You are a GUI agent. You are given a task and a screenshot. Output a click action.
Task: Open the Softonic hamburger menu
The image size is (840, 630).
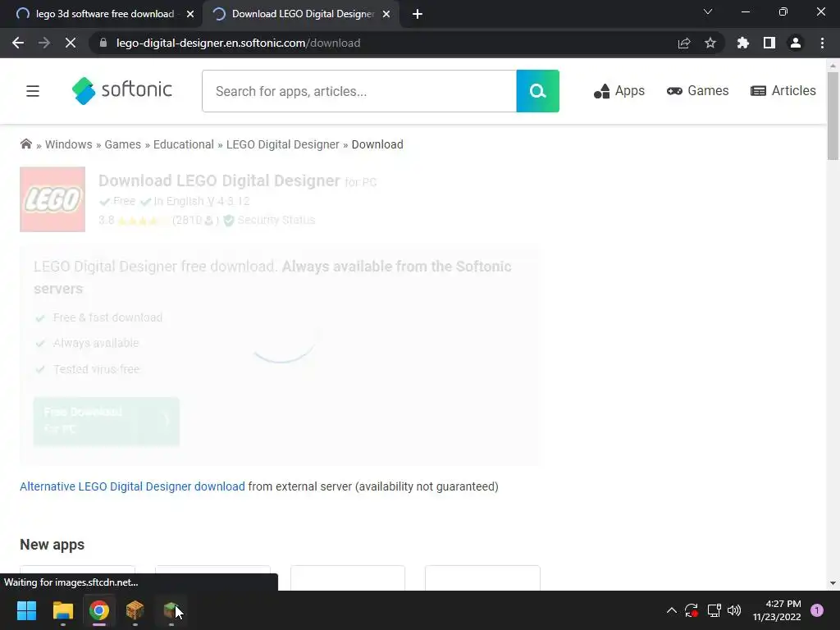point(33,91)
